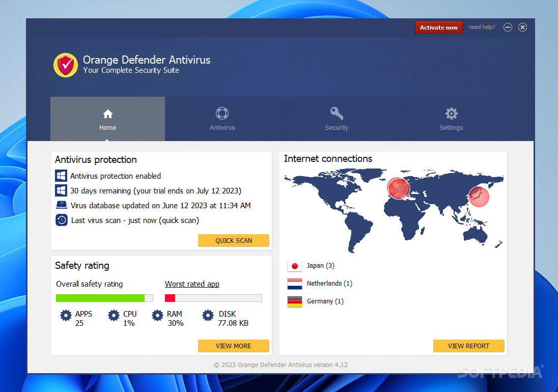
Task: Click Virus database updated on June 12 text
Action: [x=160, y=206]
